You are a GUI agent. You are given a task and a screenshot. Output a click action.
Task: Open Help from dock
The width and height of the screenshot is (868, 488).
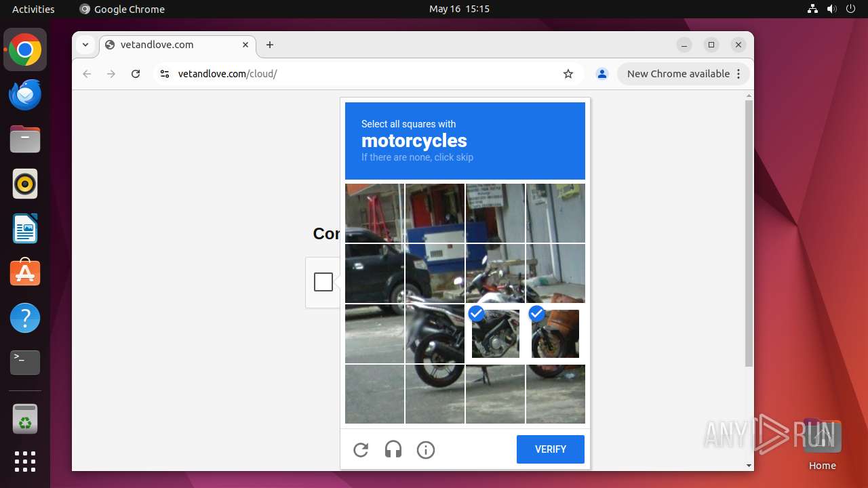click(x=25, y=318)
